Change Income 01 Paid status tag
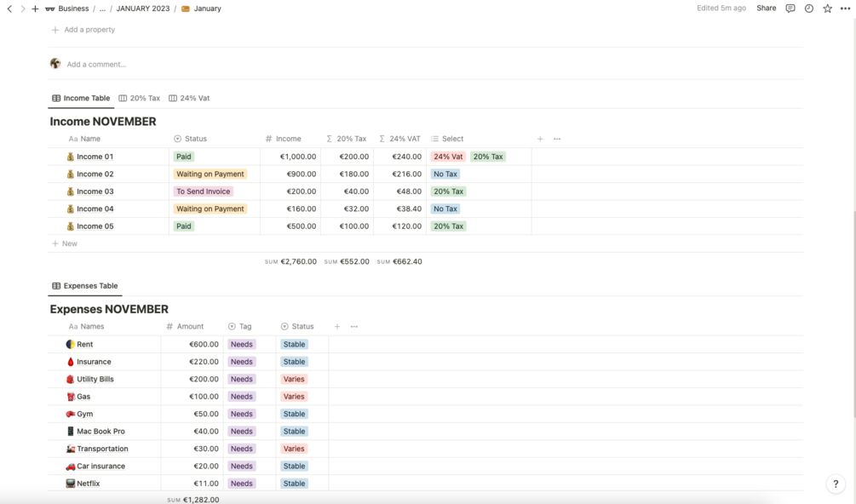The height and width of the screenshot is (504, 856). [183, 157]
